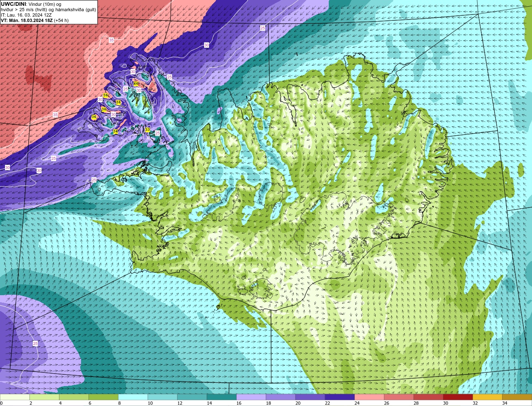Click the yellow max gust label 46

136,84
